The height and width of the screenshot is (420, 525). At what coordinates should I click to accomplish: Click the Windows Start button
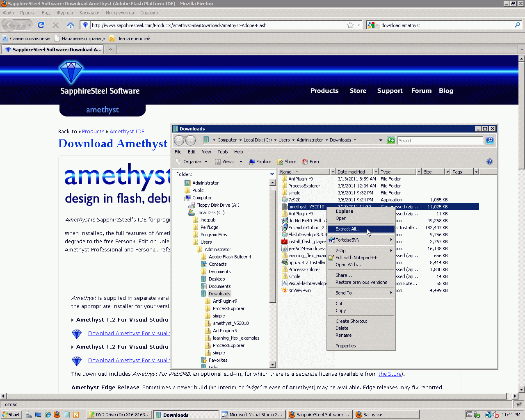tap(11, 415)
